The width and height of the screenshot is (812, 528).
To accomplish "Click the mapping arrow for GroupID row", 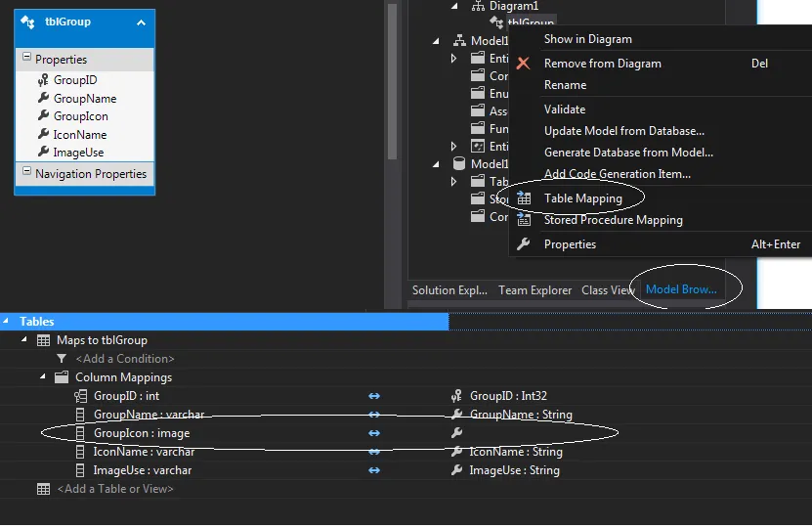I will 374,396.
